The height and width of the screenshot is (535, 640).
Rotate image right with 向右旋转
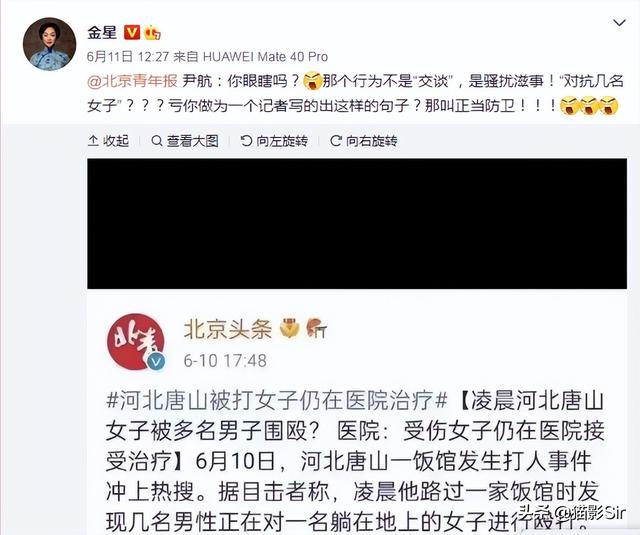[364, 141]
